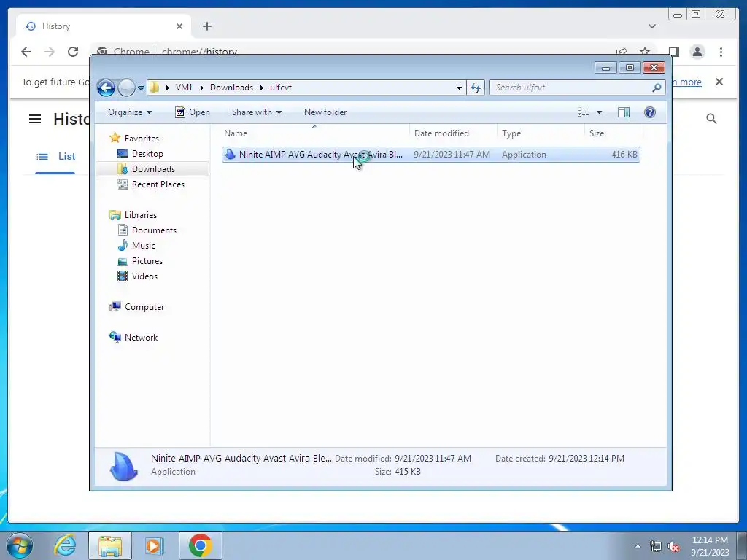Select Computer in the navigation pane
Image resolution: width=747 pixels, height=560 pixels.
(144, 307)
